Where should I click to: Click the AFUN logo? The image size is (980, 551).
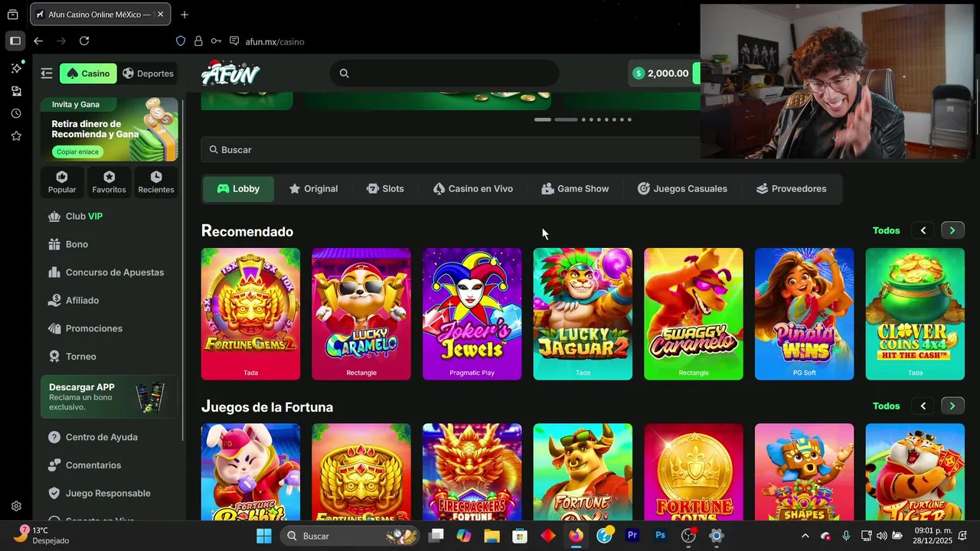point(230,73)
